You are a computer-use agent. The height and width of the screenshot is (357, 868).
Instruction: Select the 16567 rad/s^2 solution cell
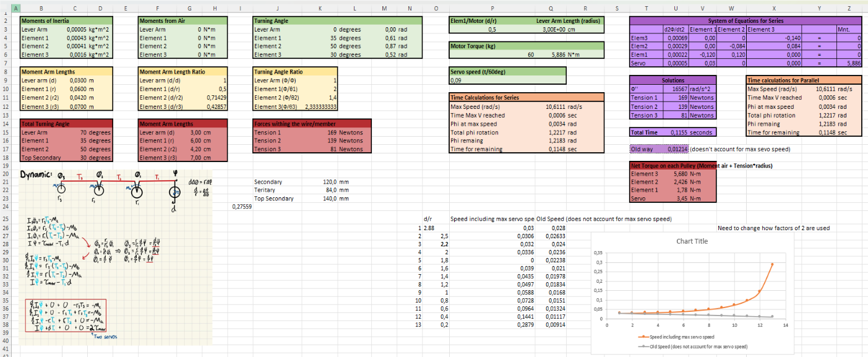[689, 89]
